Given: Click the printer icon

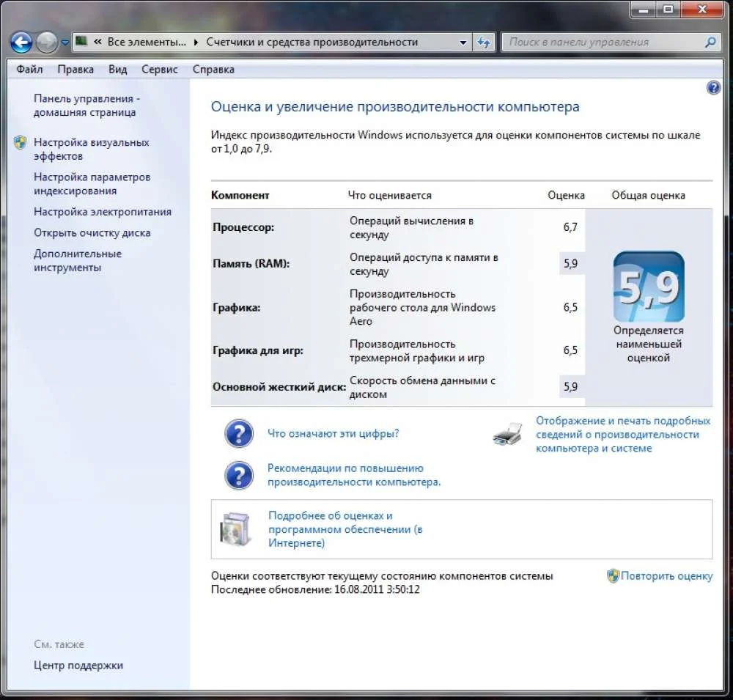Looking at the screenshot, I should pyautogui.click(x=508, y=435).
